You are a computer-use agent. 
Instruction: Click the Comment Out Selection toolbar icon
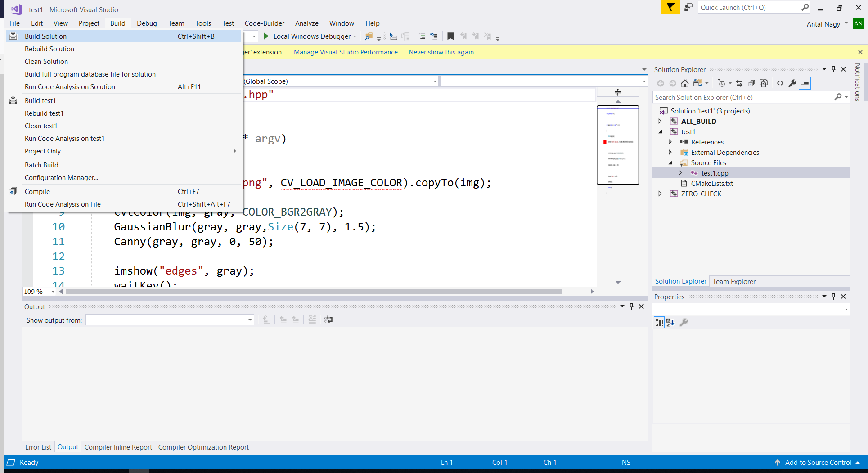[x=422, y=36]
